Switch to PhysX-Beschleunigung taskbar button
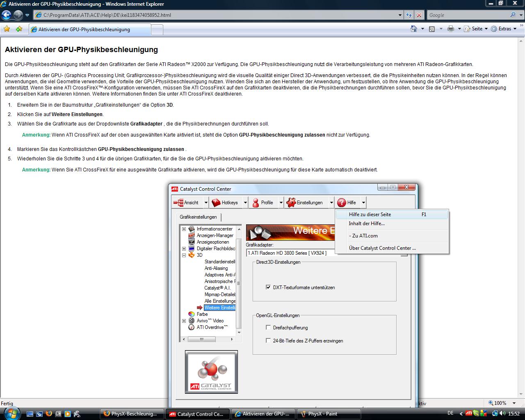 click(x=132, y=414)
